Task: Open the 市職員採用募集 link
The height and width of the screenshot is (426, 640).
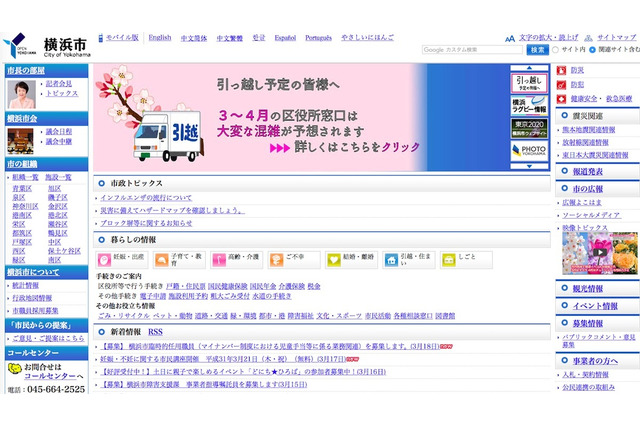Action: coord(35,311)
